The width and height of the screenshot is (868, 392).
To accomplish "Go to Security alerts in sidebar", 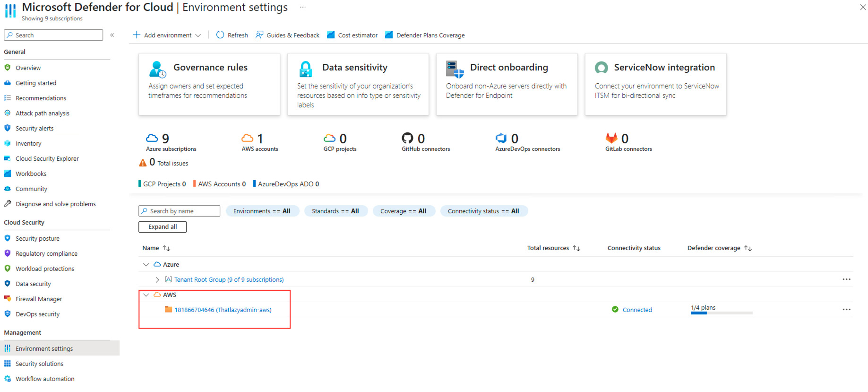I will [34, 129].
